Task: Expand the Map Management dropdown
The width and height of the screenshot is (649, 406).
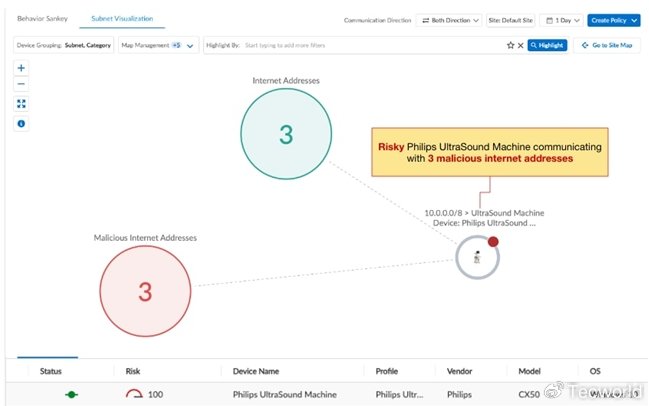Action: click(158, 45)
